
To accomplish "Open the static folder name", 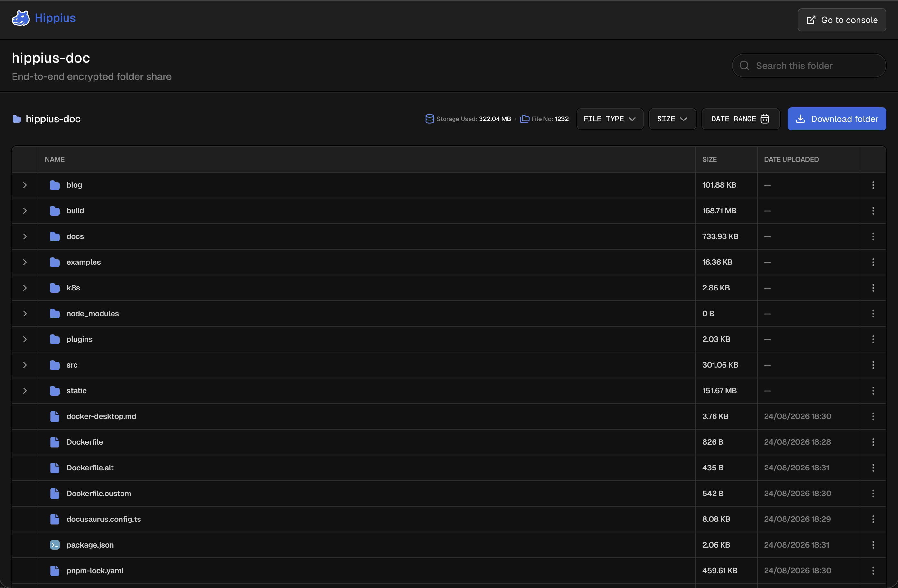I will 76,391.
